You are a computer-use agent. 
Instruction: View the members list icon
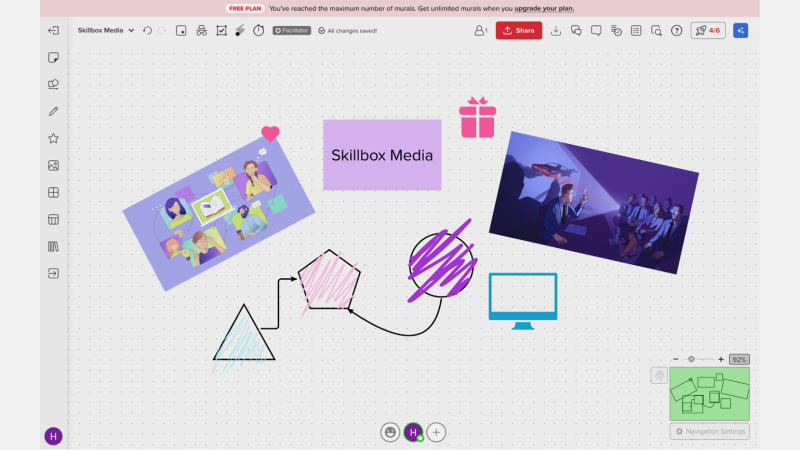click(x=480, y=31)
